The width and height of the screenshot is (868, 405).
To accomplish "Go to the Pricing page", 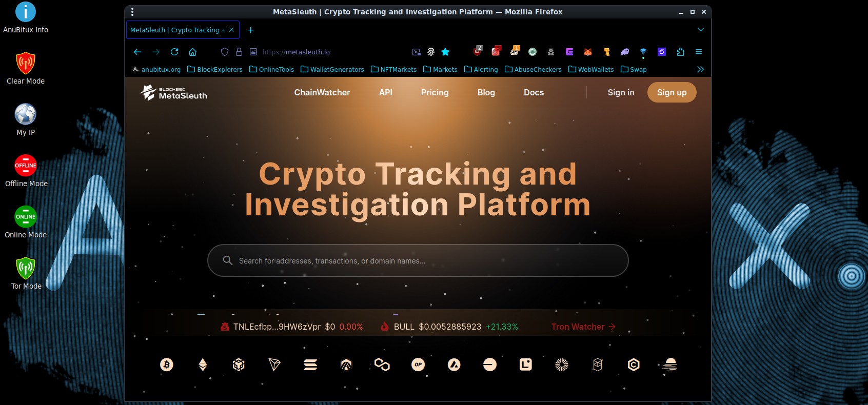I will pyautogui.click(x=435, y=92).
